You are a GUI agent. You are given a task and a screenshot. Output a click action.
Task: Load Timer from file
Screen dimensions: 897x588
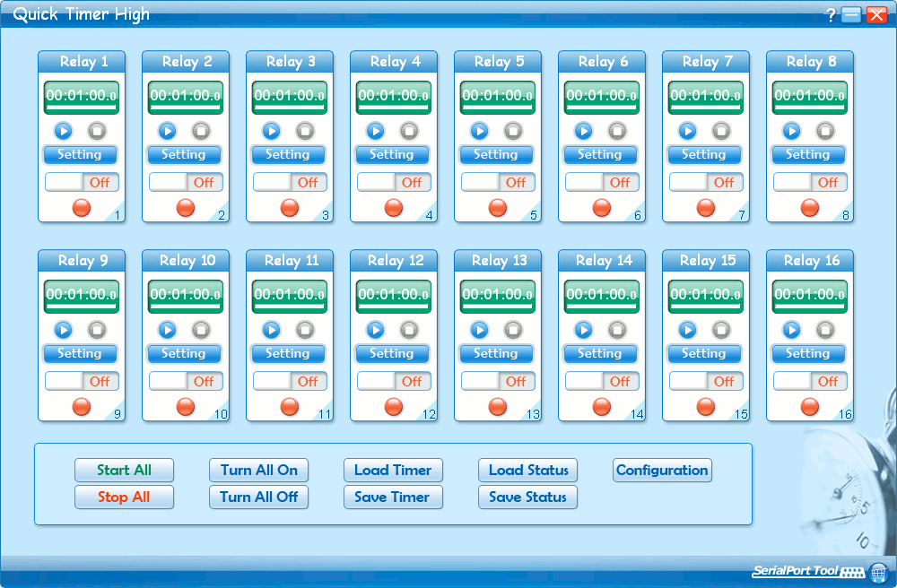pyautogui.click(x=393, y=471)
